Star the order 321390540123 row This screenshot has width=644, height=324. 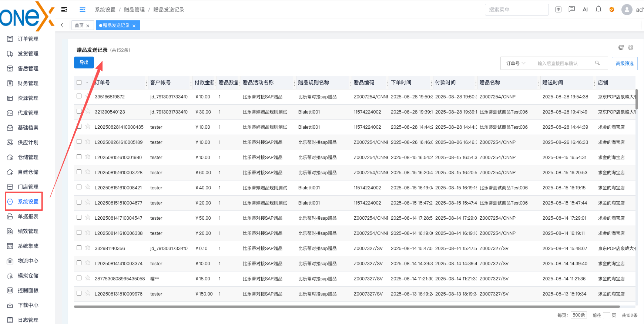88,111
